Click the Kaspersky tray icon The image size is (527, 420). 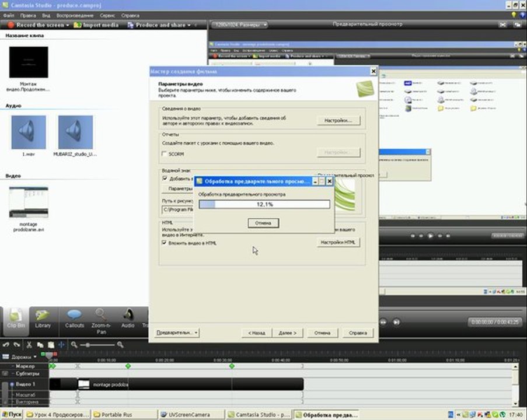click(480, 415)
